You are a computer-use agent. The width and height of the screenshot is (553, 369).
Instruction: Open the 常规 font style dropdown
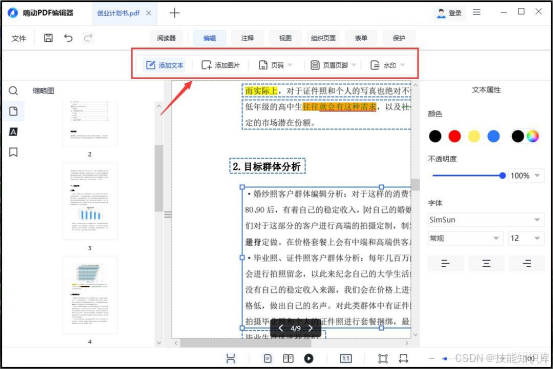(x=466, y=238)
